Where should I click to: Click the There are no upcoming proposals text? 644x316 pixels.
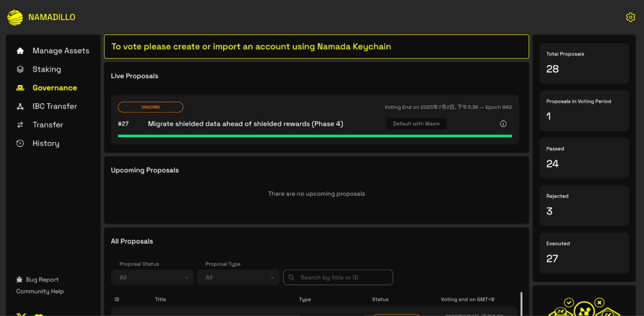point(316,193)
